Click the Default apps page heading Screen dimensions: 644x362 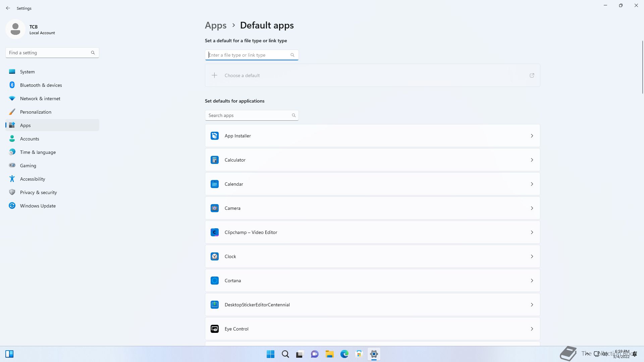(267, 25)
